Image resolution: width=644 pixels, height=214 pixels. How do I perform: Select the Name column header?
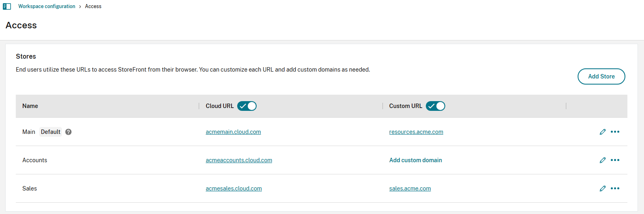pyautogui.click(x=30, y=106)
